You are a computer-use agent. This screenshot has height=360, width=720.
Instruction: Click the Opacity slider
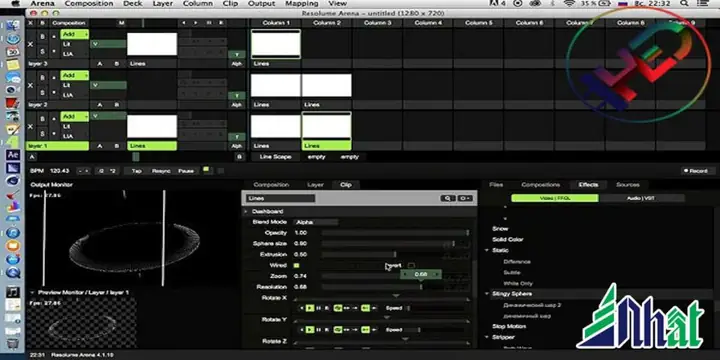(395, 233)
